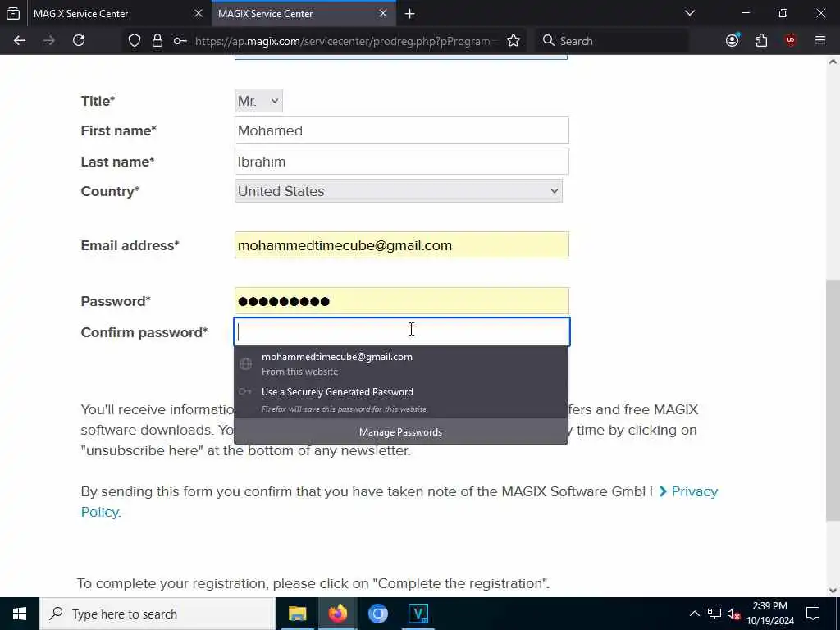Click the site security padlock icon

coord(157,41)
